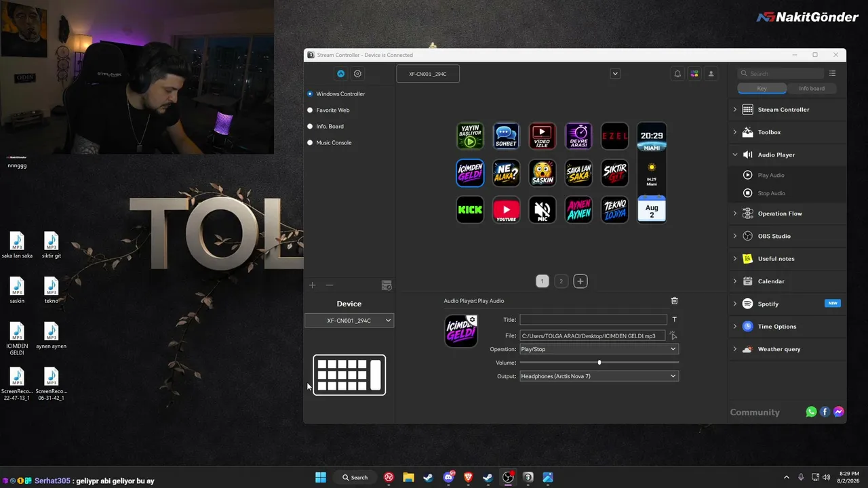Open the Output Headphones dropdown

pos(599,376)
